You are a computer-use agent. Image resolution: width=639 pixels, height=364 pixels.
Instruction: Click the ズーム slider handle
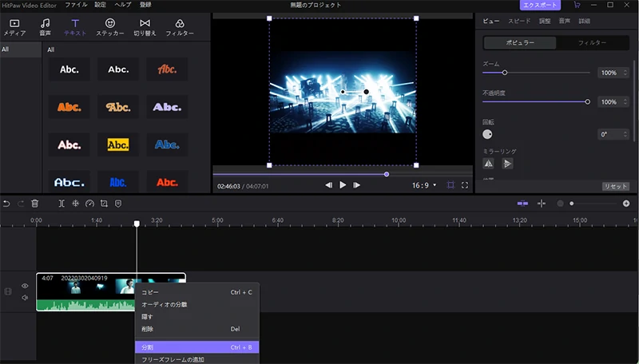[505, 73]
